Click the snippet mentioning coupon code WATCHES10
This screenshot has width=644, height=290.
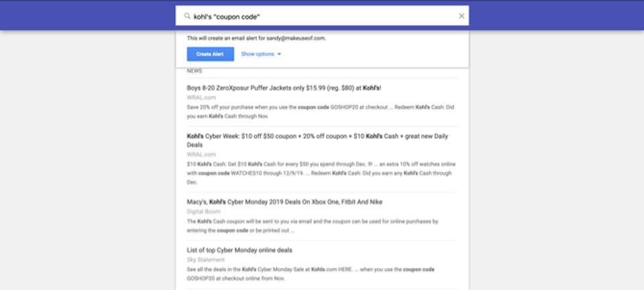(x=321, y=173)
